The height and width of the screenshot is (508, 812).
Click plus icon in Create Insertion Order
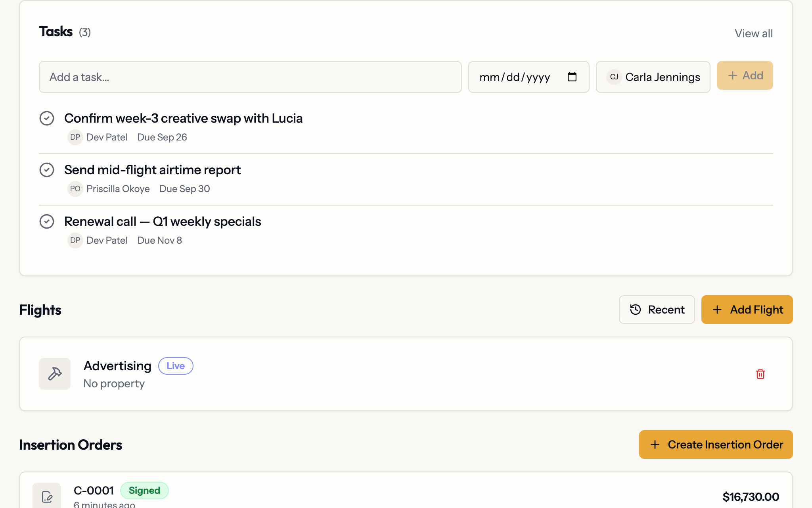(655, 444)
